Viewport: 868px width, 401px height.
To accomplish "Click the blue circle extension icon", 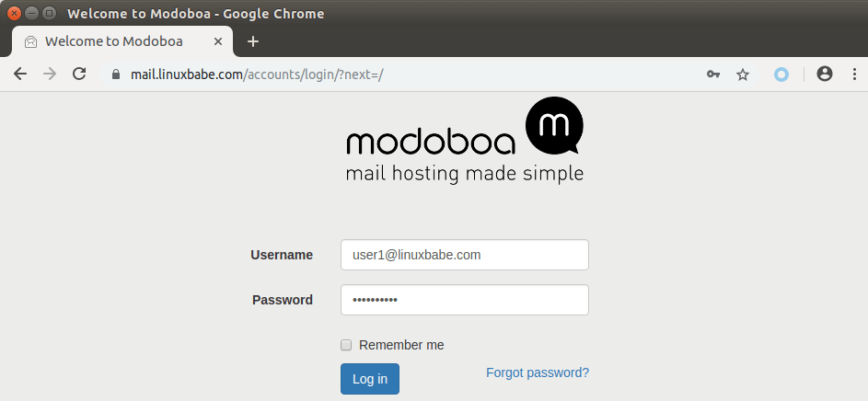I will [781, 74].
